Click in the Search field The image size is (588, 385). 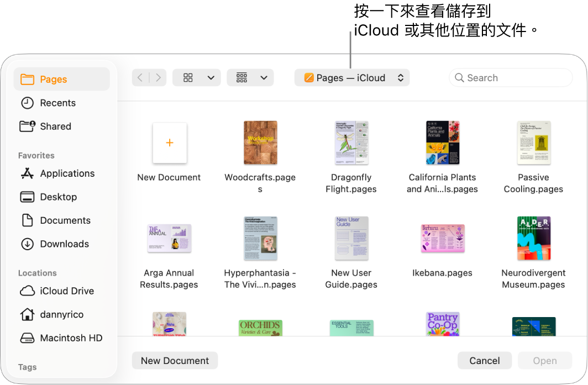click(511, 77)
